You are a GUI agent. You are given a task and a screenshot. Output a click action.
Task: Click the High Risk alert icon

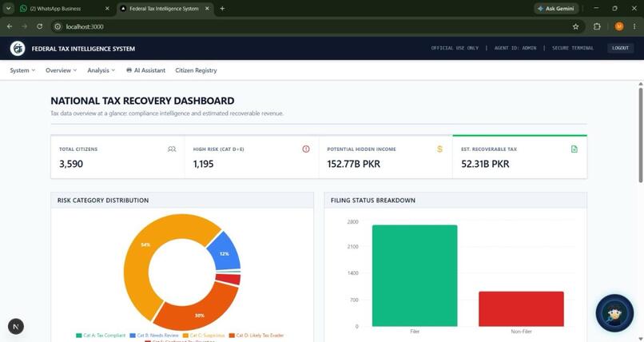pos(306,149)
